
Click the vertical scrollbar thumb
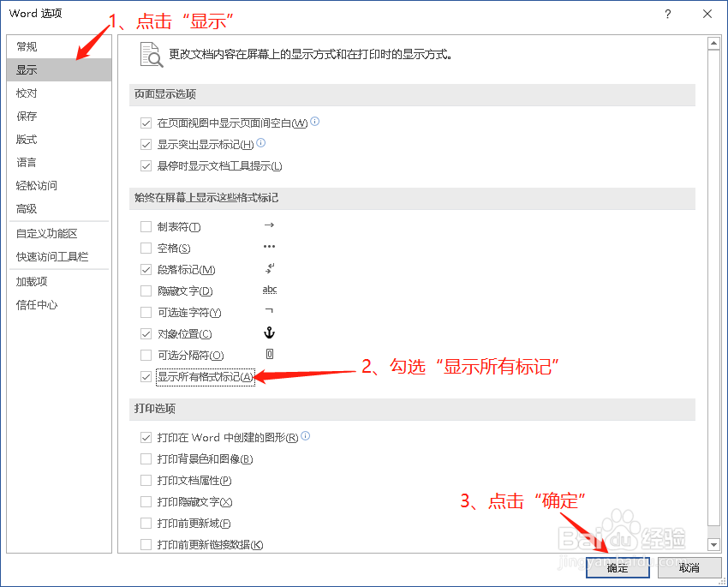(x=713, y=288)
